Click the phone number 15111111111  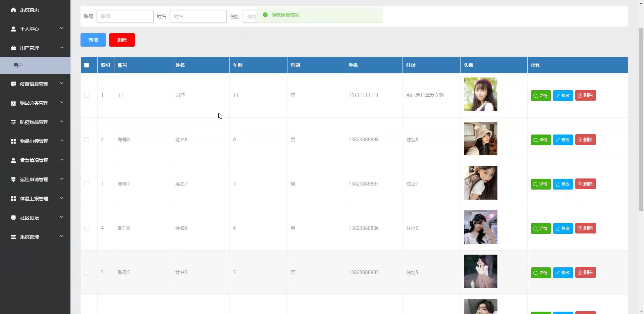364,95
